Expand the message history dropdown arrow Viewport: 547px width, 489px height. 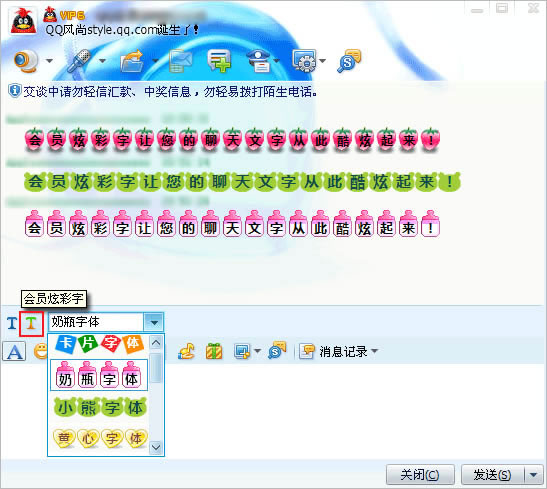375,351
